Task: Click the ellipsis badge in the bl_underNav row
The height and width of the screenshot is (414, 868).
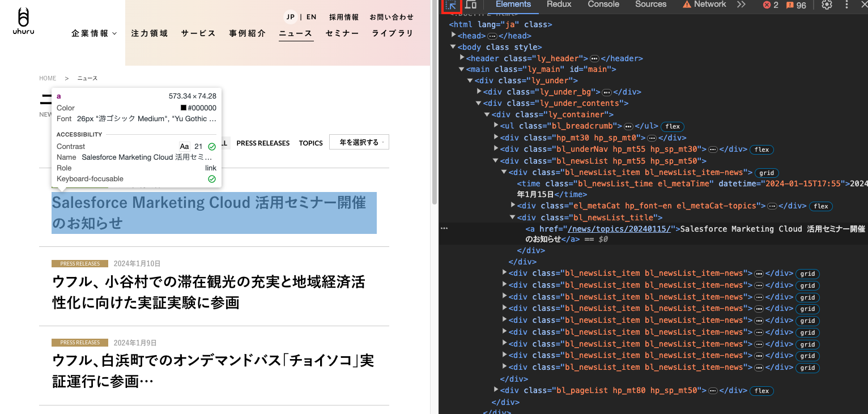Action: point(713,150)
